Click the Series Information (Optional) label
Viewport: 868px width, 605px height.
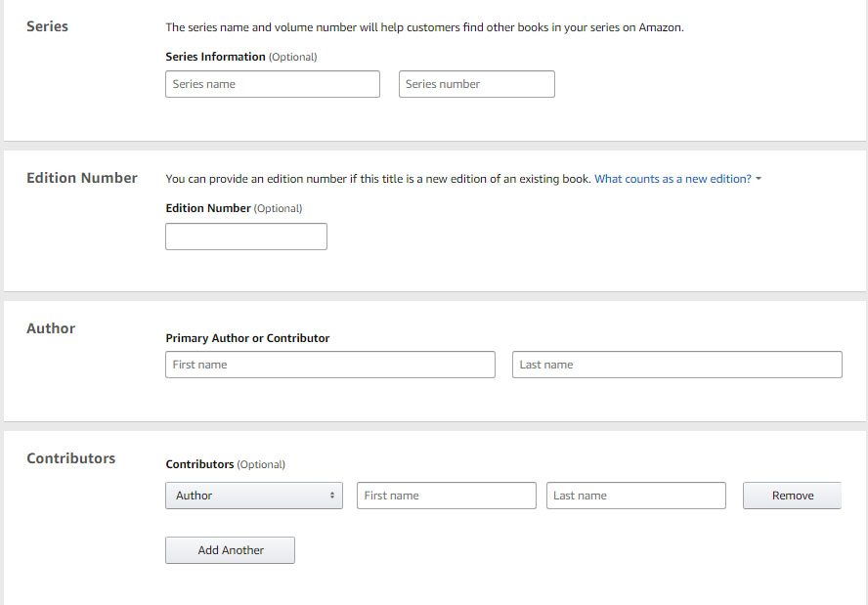(x=241, y=57)
